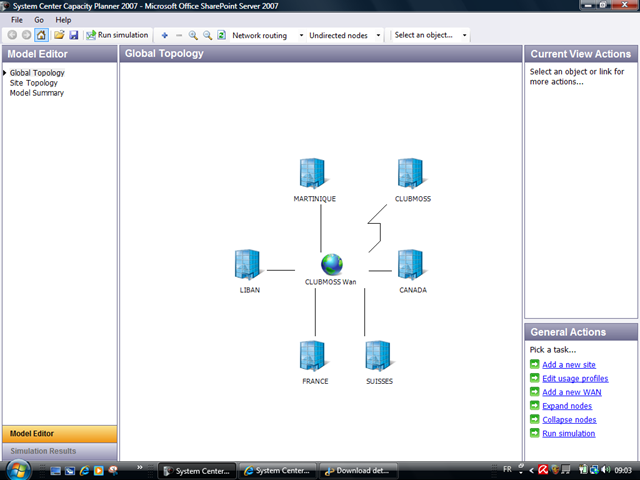Launch Internet Explorer from quick launch
This screenshot has height=480, width=640.
tap(84, 471)
